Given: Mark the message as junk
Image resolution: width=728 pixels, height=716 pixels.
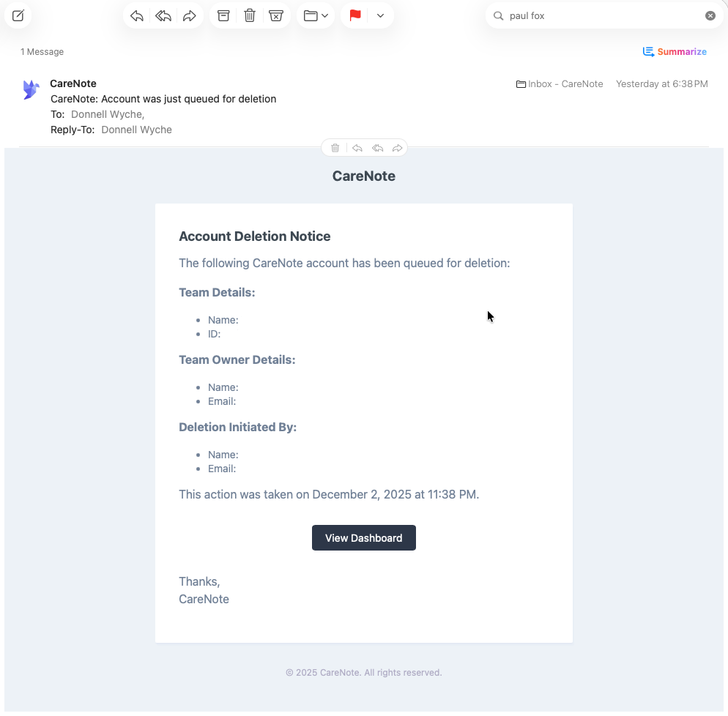Looking at the screenshot, I should coord(276,15).
